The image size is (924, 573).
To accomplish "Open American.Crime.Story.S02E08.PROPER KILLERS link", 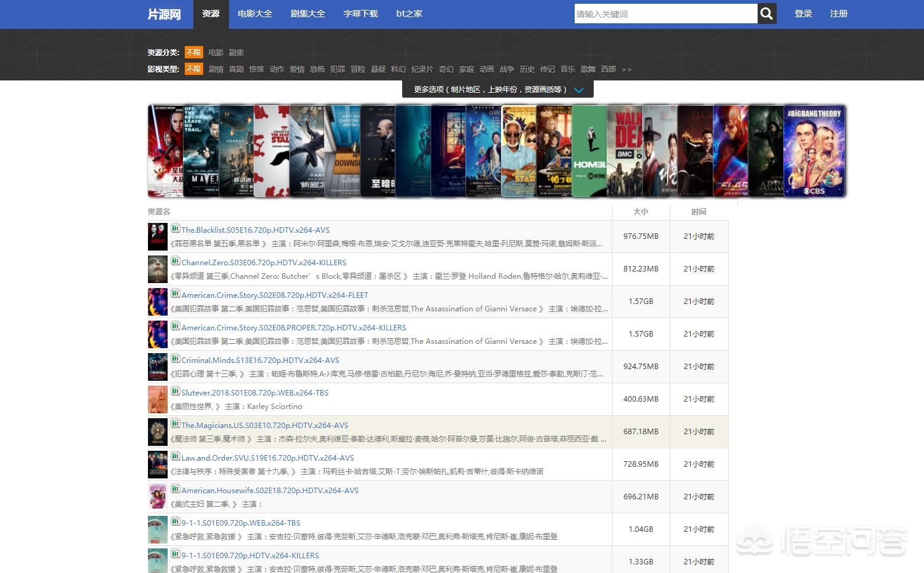I will pos(293,328).
